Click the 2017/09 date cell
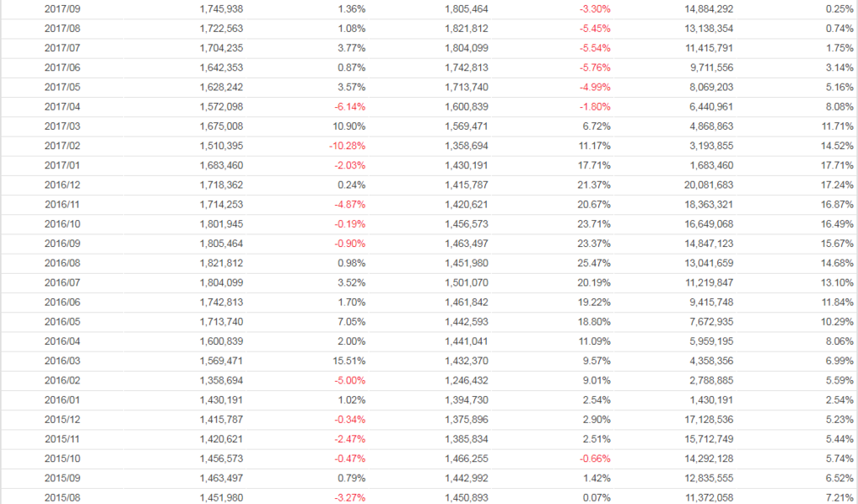858x504 pixels. point(62,8)
